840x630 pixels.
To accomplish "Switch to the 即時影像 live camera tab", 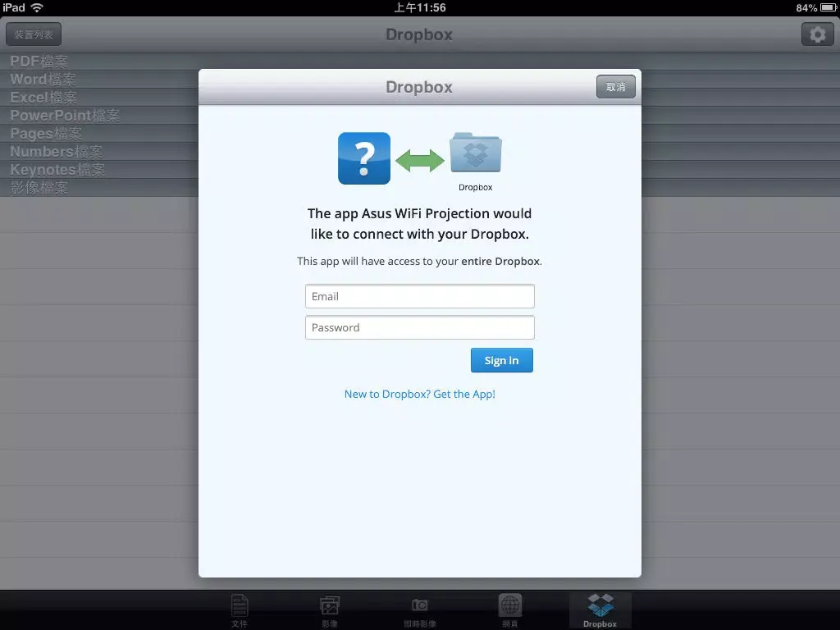I will tap(419, 610).
